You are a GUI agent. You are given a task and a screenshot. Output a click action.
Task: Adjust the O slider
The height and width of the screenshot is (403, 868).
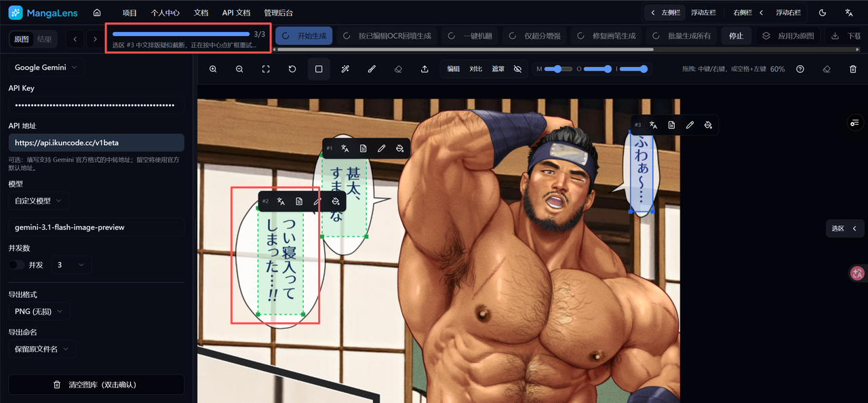click(598, 69)
